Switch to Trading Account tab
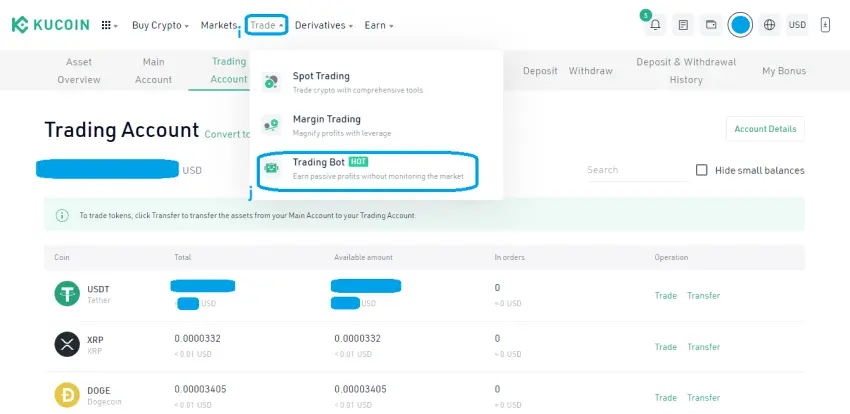Viewport: 850px width, 414px height. pos(228,70)
